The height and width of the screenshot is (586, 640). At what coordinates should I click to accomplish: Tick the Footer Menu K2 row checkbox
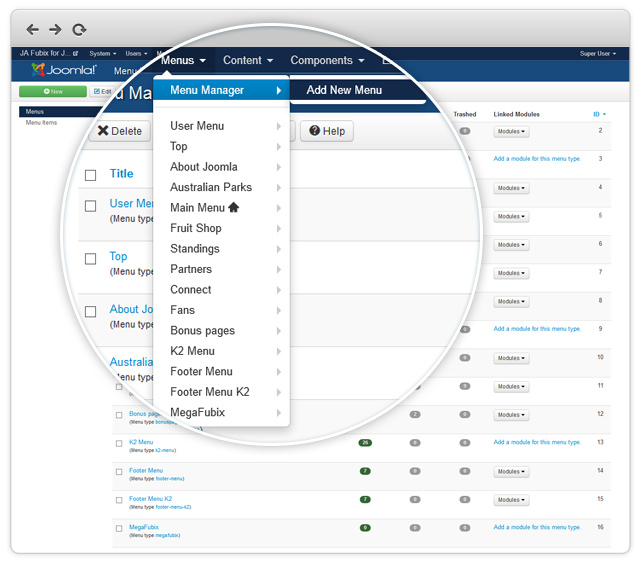[x=119, y=500]
